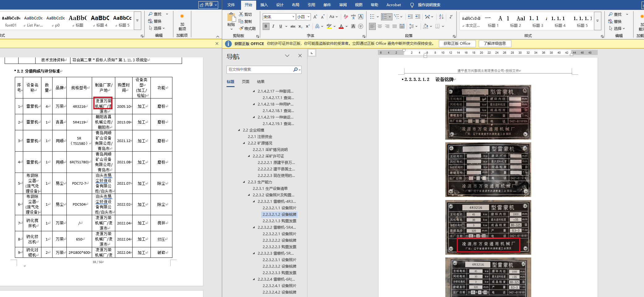Click the clear formatting eraser icon
644x297 pixels.
346,17
